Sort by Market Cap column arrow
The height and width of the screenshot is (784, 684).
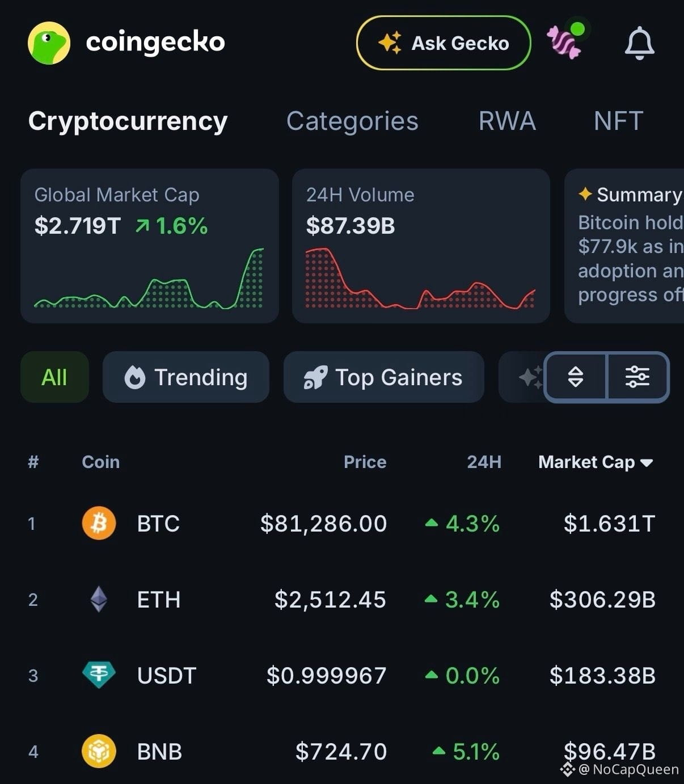pos(647,463)
